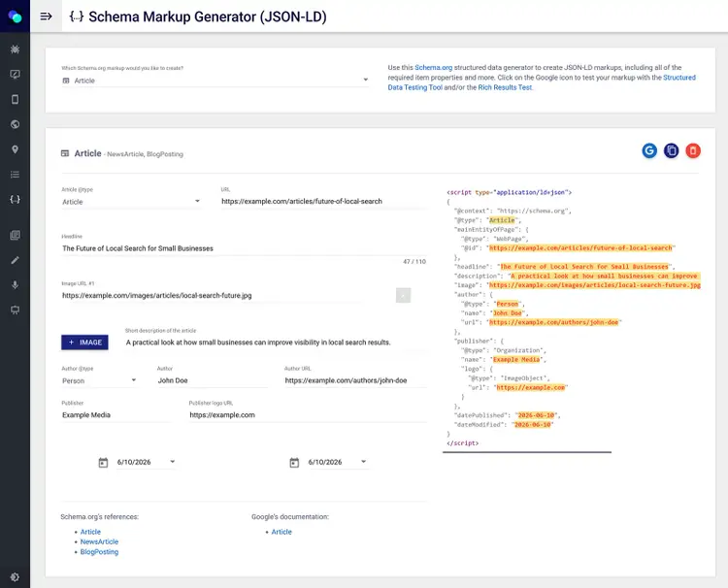The width and height of the screenshot is (728, 588).
Task: Open the location pin icon in sidebar
Action: pos(15,149)
